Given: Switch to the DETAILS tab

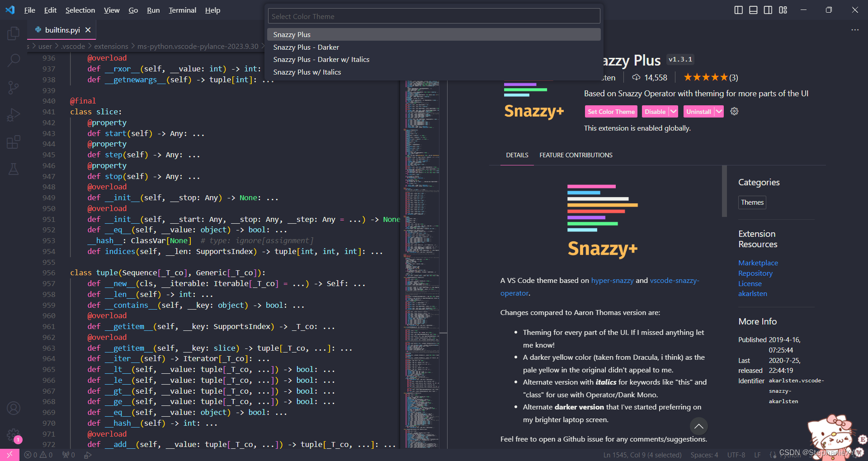Looking at the screenshot, I should (517, 155).
